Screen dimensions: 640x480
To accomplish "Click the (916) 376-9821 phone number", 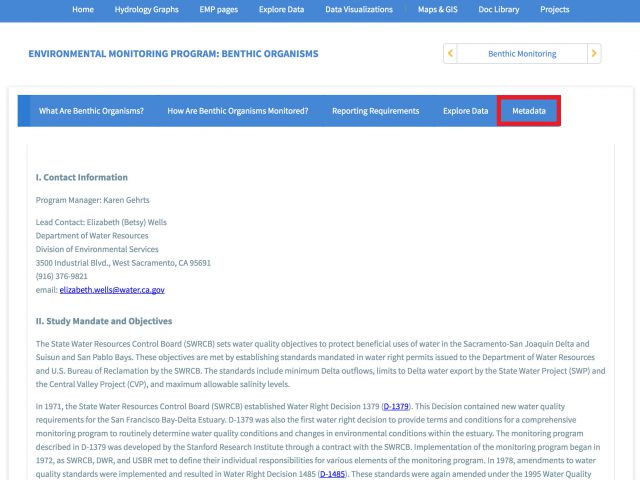I will [x=62, y=276].
